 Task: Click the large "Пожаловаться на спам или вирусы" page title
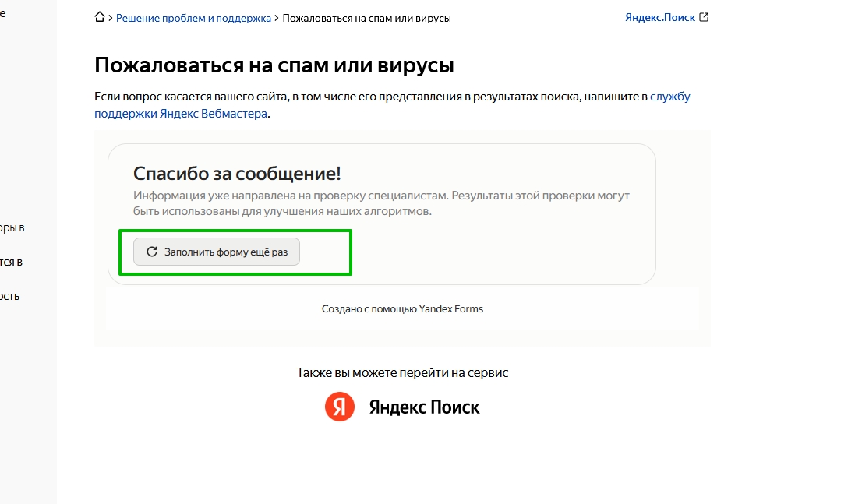click(x=274, y=65)
